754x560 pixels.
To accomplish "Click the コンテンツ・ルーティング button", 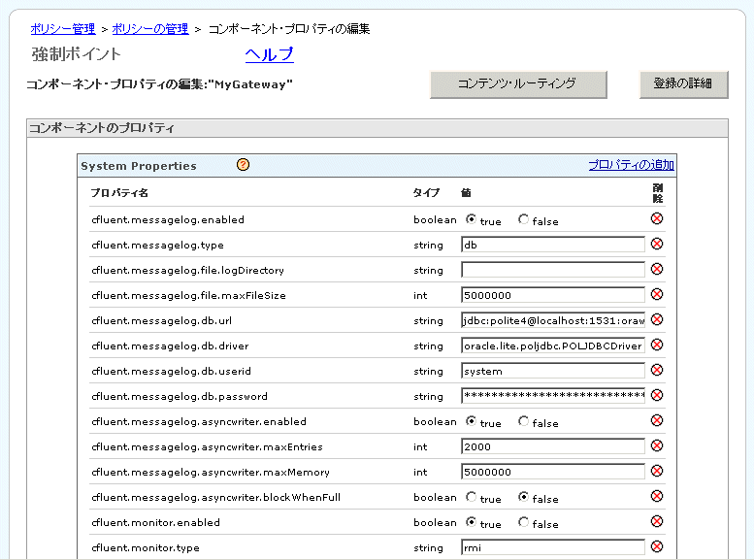I will tap(518, 84).
